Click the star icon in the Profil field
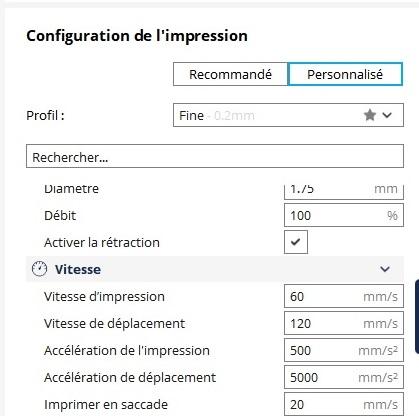The height and width of the screenshot is (416, 419). point(370,115)
